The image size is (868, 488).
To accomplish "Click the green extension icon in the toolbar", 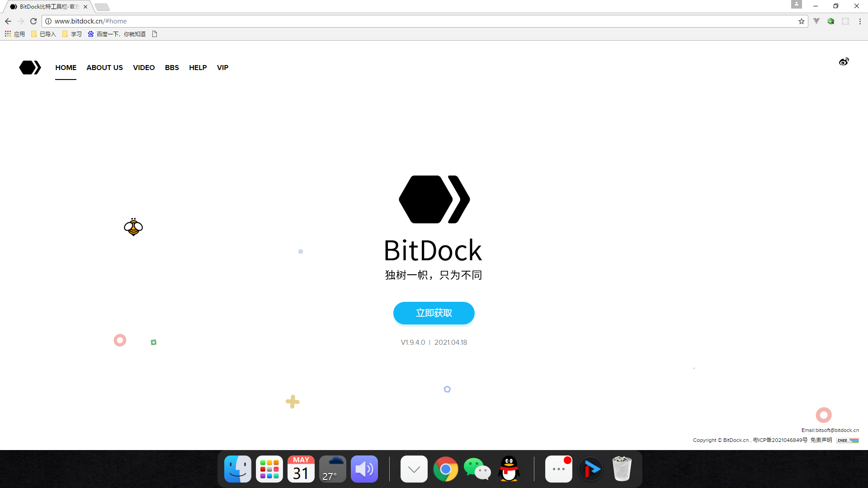I will pyautogui.click(x=831, y=21).
